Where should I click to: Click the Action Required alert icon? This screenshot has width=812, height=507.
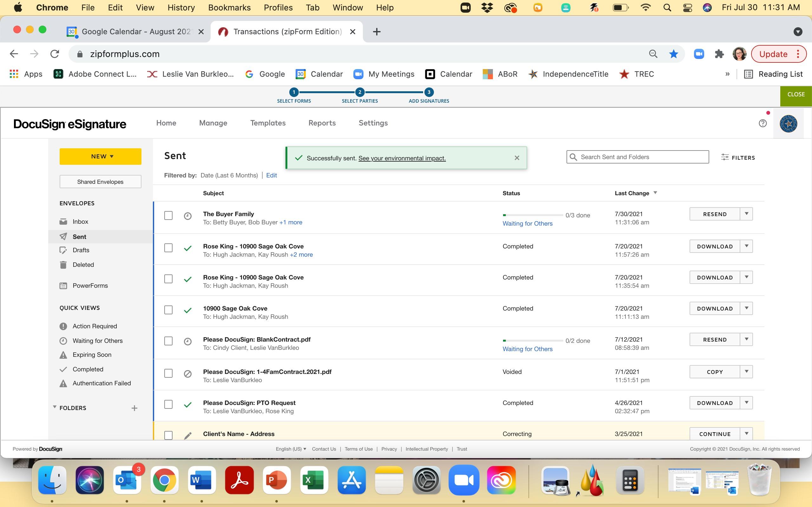(x=63, y=326)
